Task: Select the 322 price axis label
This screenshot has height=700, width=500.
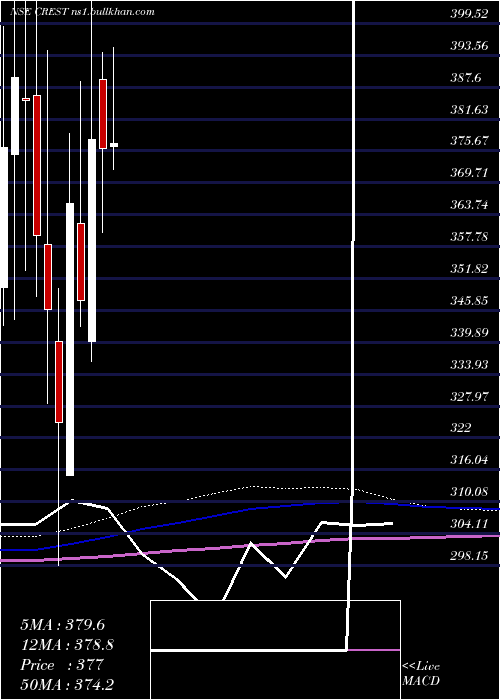Action: click(461, 428)
